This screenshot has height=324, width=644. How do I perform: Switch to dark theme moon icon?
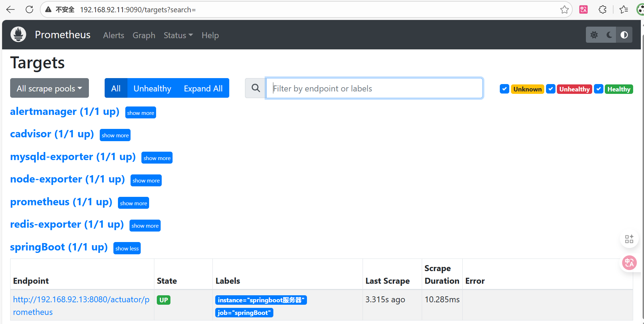[609, 35]
